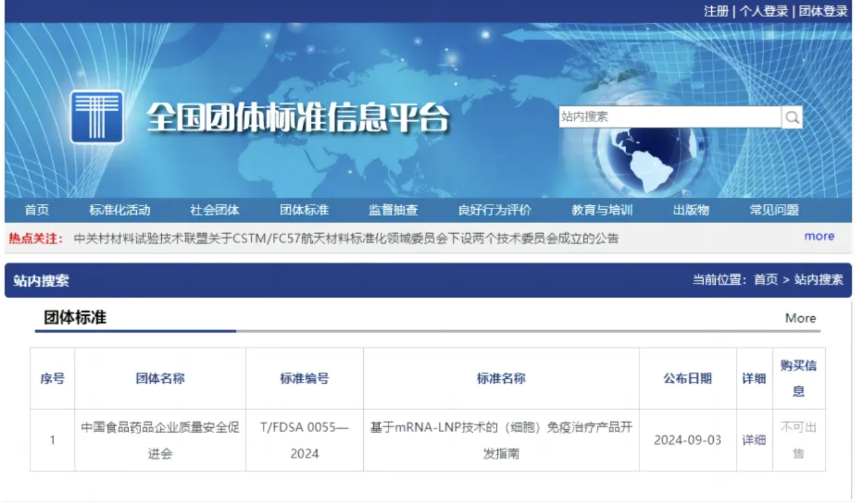The width and height of the screenshot is (855, 504).
Task: Click the 购买信息 column header
Action: tap(799, 379)
